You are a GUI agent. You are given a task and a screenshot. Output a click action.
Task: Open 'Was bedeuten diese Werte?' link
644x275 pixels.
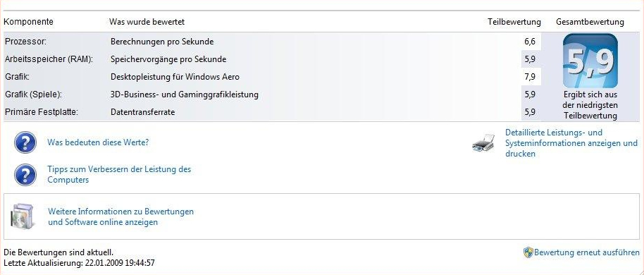pyautogui.click(x=98, y=142)
